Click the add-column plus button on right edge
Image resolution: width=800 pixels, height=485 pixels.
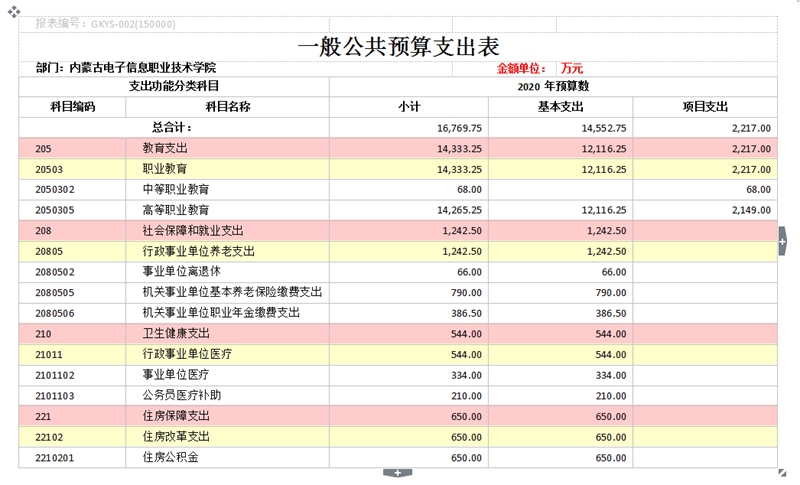pyautogui.click(x=783, y=240)
